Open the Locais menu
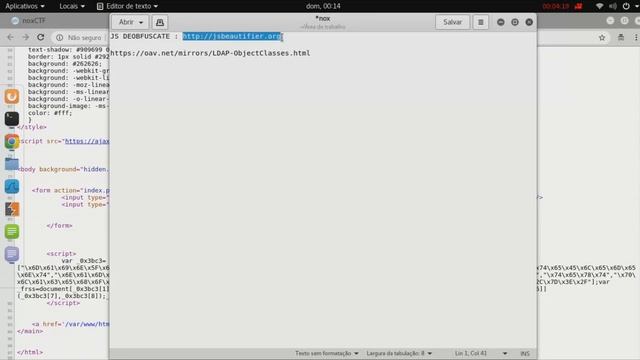640x360 pixels. click(72, 6)
